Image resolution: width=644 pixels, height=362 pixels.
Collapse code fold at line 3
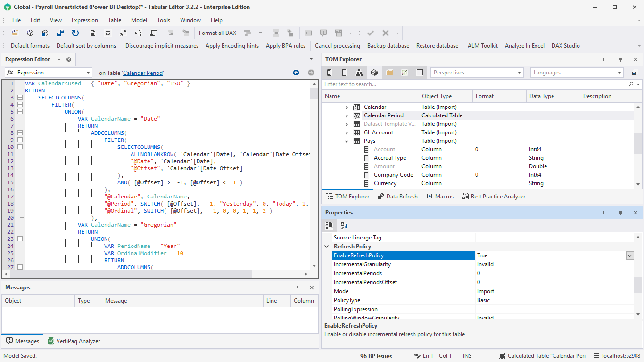20,98
